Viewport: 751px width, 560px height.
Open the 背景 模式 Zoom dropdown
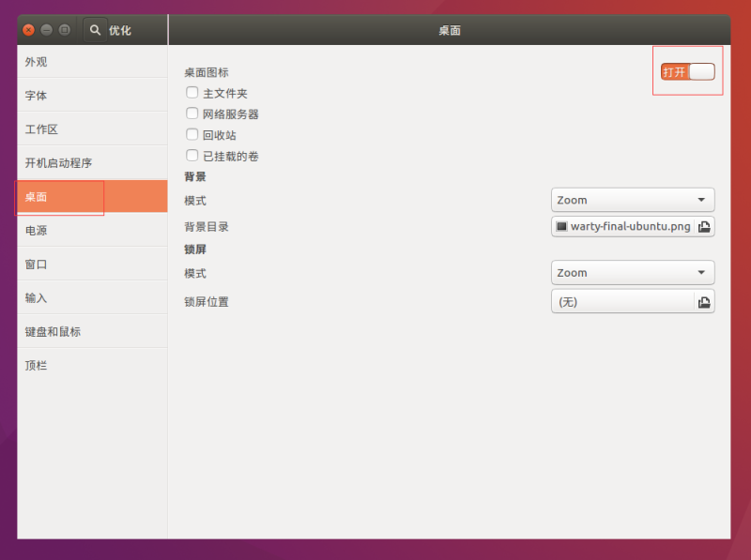(633, 200)
